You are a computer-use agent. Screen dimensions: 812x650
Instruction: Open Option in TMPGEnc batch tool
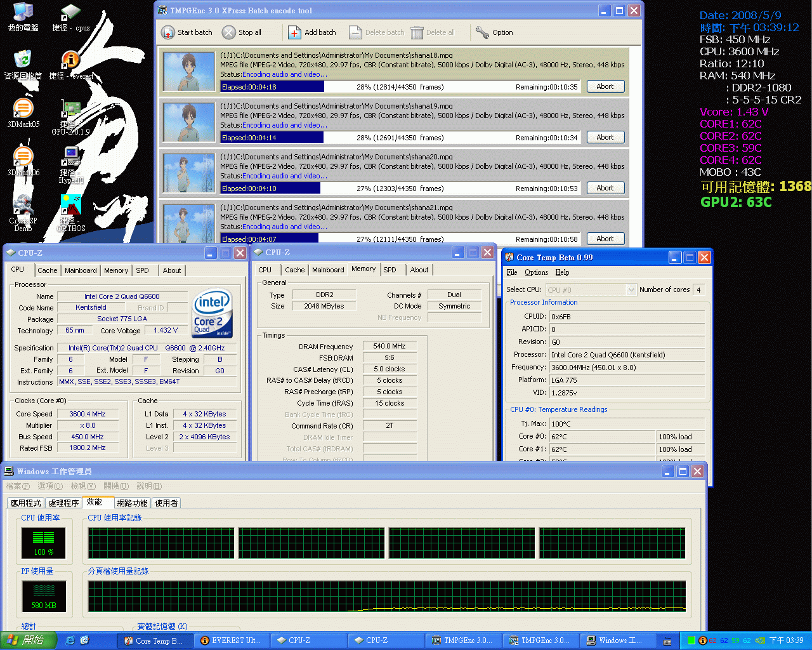click(x=494, y=32)
